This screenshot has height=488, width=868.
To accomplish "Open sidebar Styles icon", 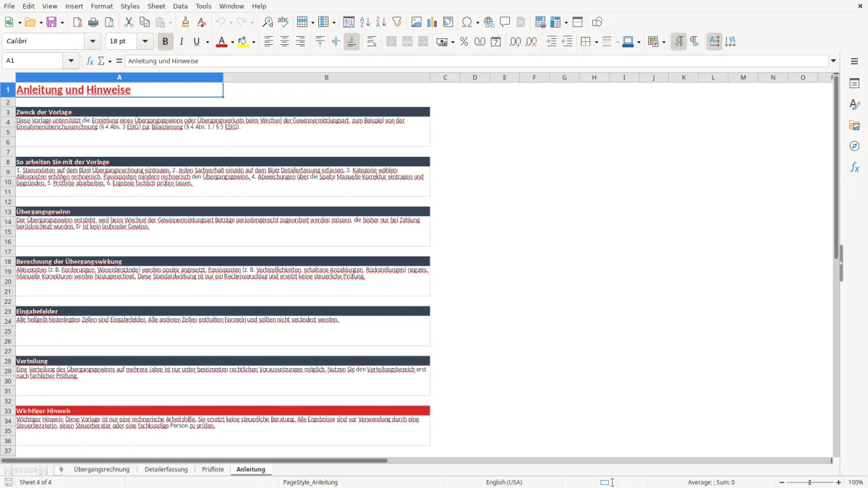I will 854,104.
